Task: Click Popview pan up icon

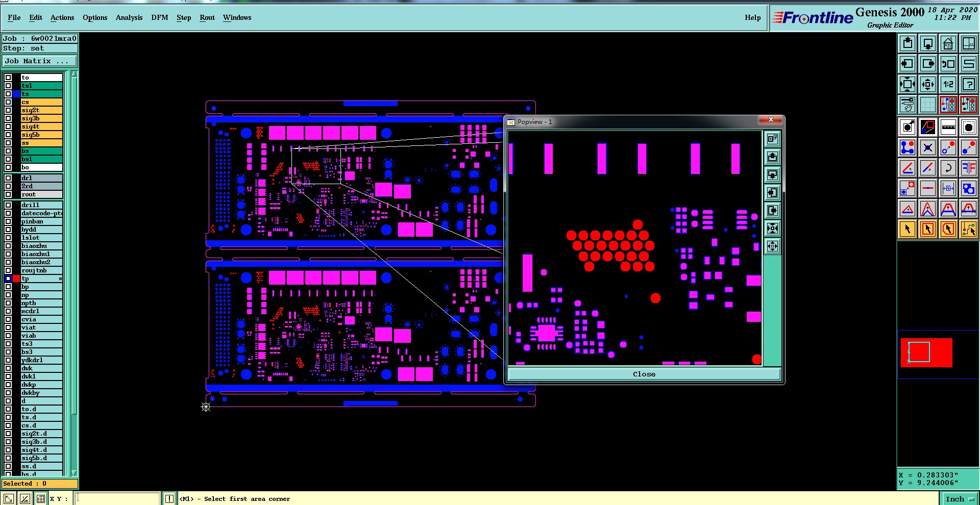Action: (772, 157)
